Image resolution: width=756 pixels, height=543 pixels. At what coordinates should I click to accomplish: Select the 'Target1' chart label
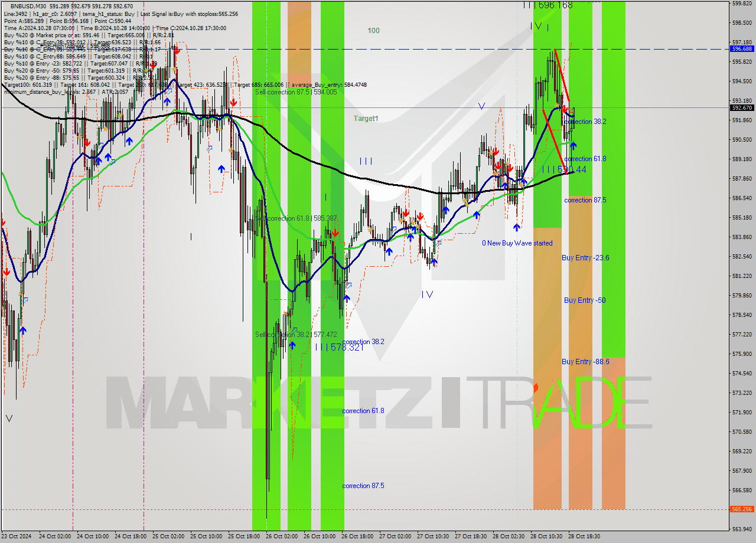[366, 119]
